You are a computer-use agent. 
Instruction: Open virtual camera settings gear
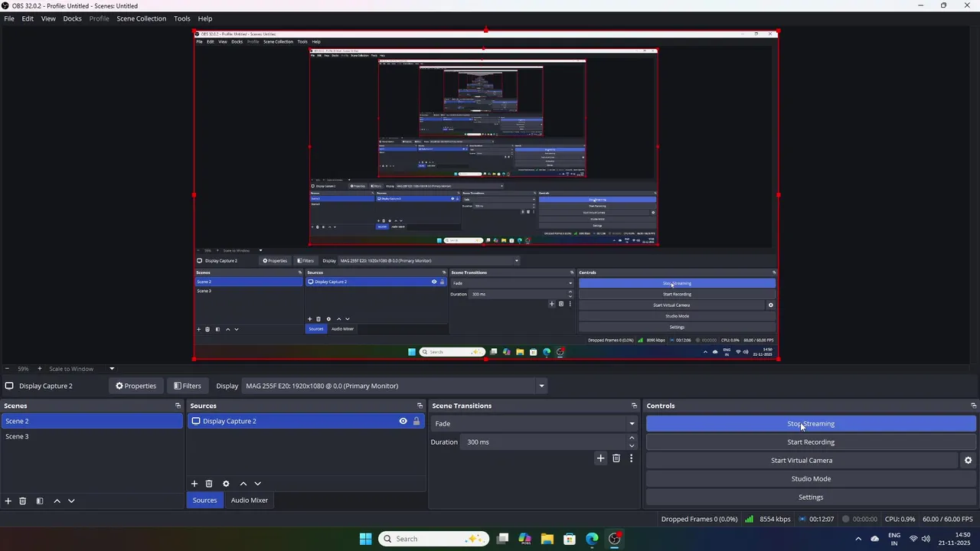click(x=968, y=461)
